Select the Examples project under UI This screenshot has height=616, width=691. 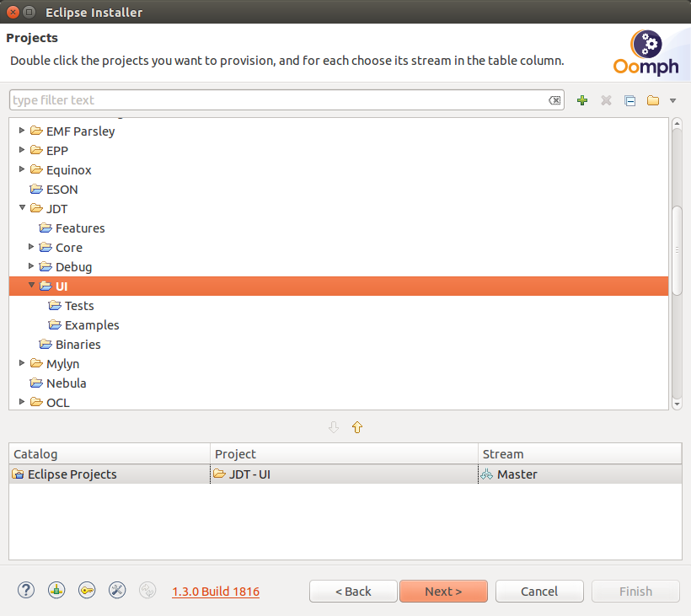click(x=92, y=325)
